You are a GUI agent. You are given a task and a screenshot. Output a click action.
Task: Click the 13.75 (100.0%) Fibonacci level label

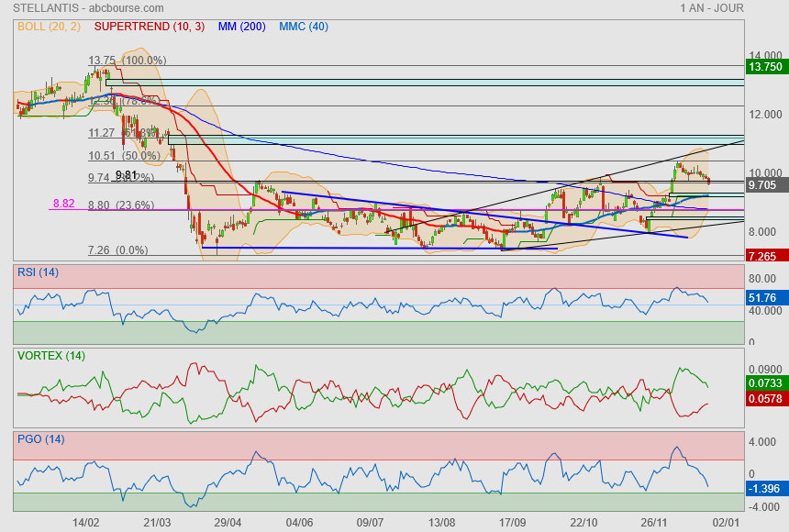(127, 61)
